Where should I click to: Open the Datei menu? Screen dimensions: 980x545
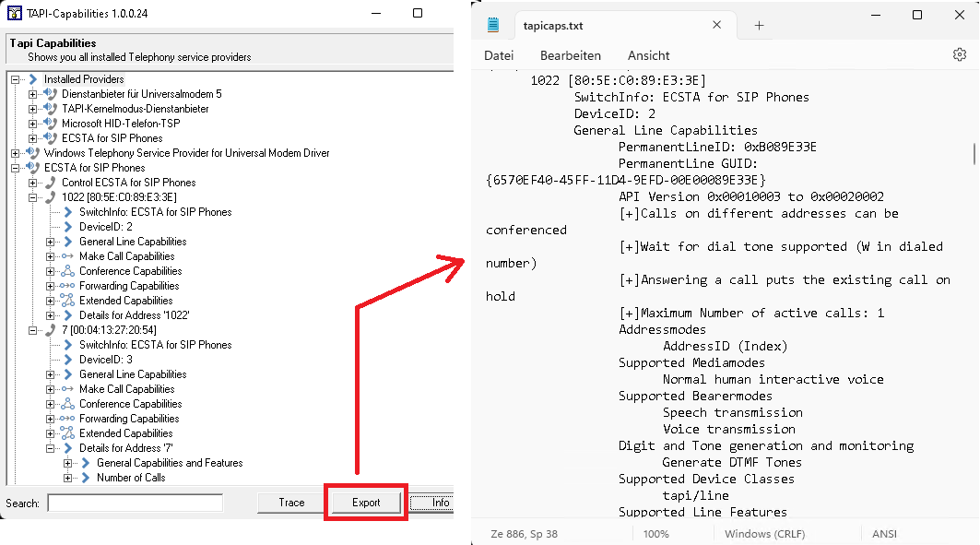pos(499,55)
